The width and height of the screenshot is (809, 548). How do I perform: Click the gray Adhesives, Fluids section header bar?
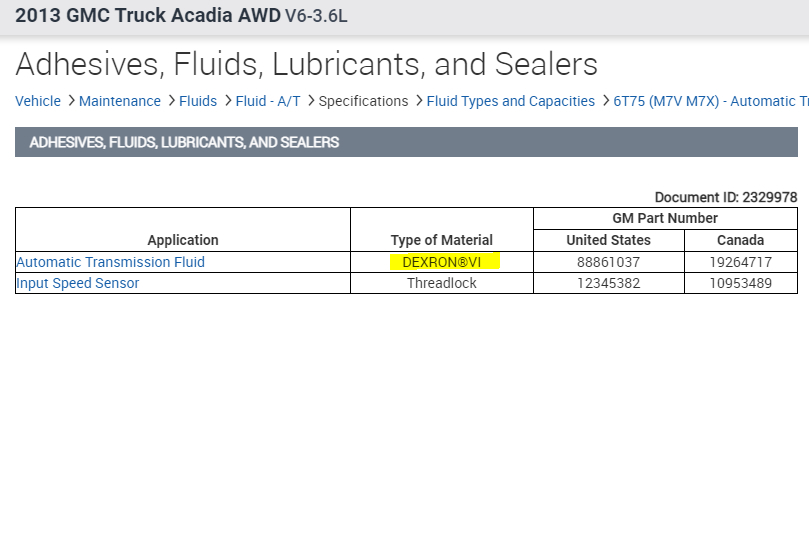click(x=406, y=142)
